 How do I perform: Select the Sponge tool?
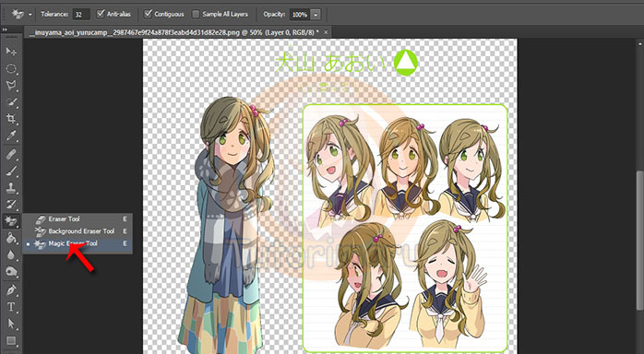click(x=11, y=272)
